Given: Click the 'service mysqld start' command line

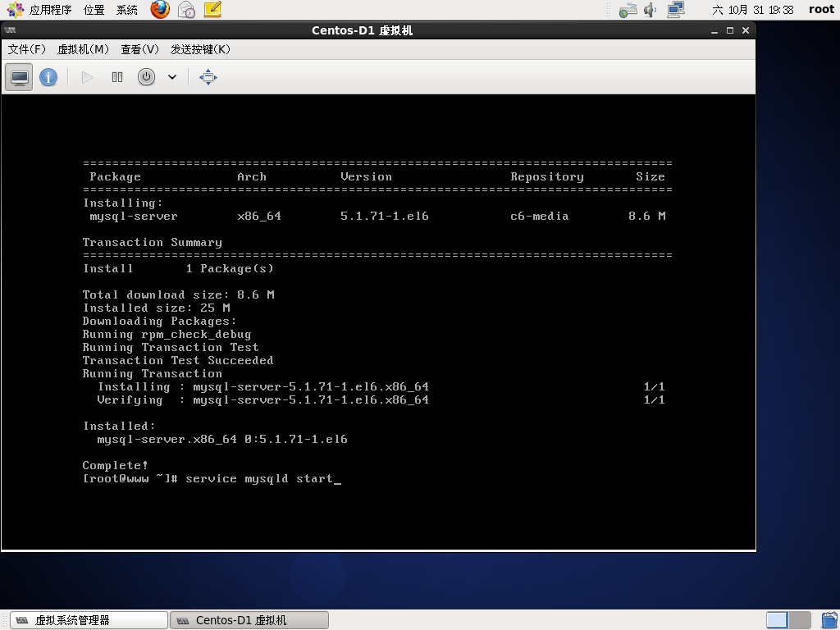Looking at the screenshot, I should (x=259, y=478).
